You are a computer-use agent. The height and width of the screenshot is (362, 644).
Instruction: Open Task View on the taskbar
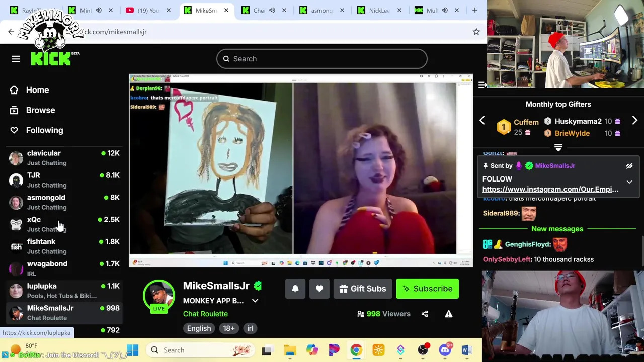click(x=267, y=350)
